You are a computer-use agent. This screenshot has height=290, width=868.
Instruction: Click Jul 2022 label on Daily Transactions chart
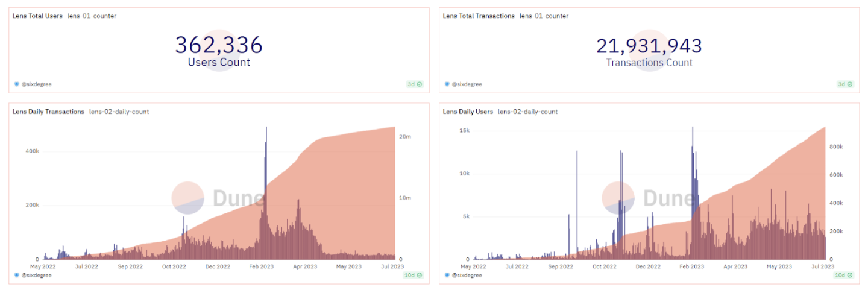(87, 266)
